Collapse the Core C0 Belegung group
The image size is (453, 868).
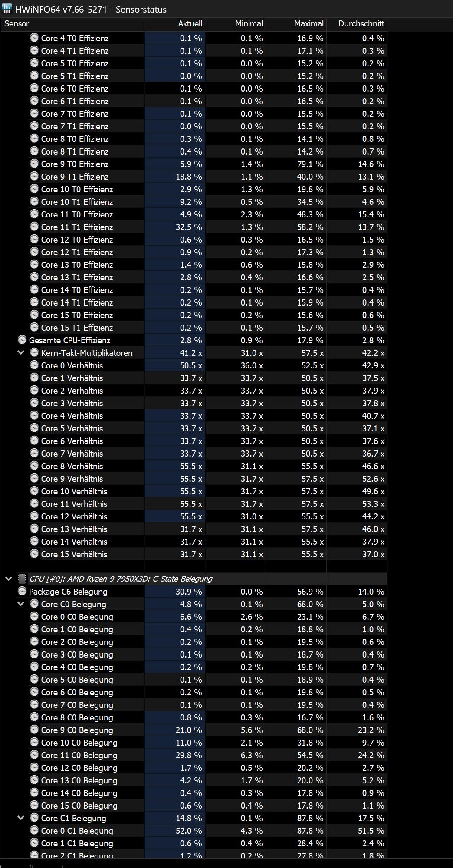[20, 604]
